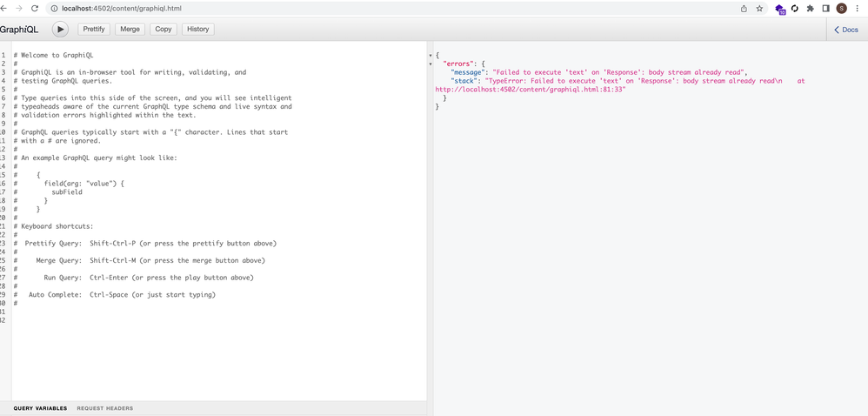
Task: Toggle the browser side panel icon
Action: [x=825, y=9]
